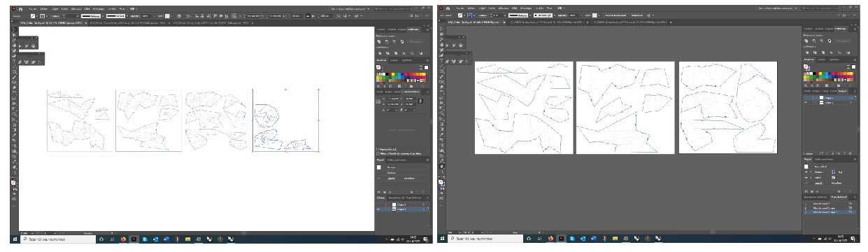Click Décomposer button in right Pathfinder panel
The width and height of the screenshot is (868, 252).
[843, 41]
